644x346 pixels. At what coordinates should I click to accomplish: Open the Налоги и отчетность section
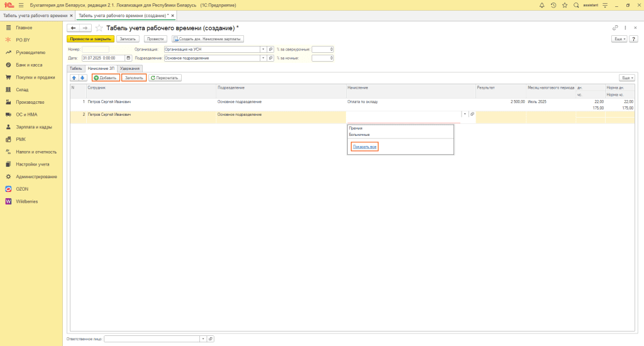(x=36, y=152)
